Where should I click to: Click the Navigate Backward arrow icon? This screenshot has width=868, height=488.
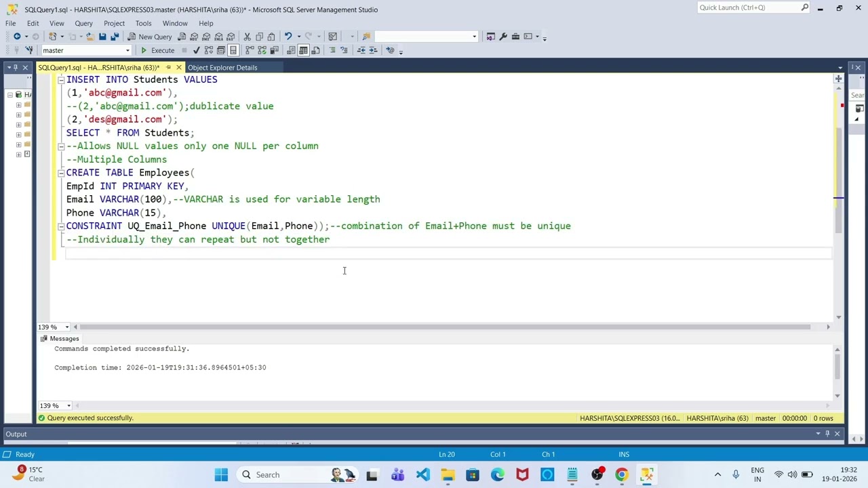click(17, 37)
